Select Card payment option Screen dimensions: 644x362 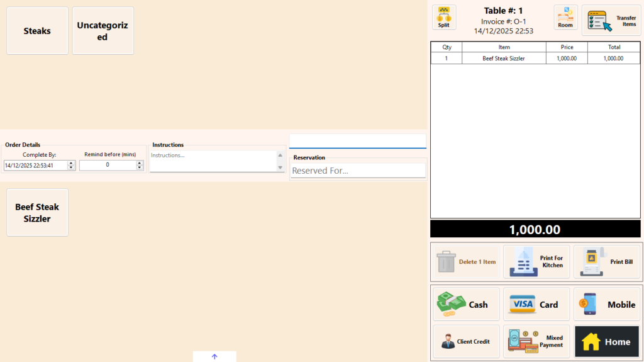tap(536, 305)
